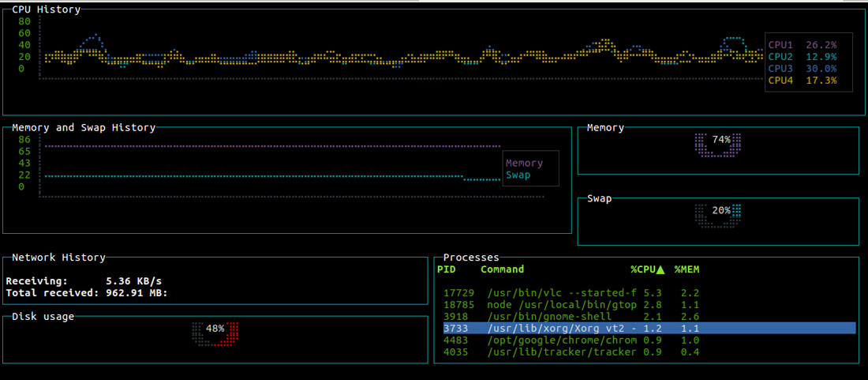Image resolution: width=868 pixels, height=380 pixels.
Task: Click the 86 label on the memory chart axis
Action: [24, 140]
